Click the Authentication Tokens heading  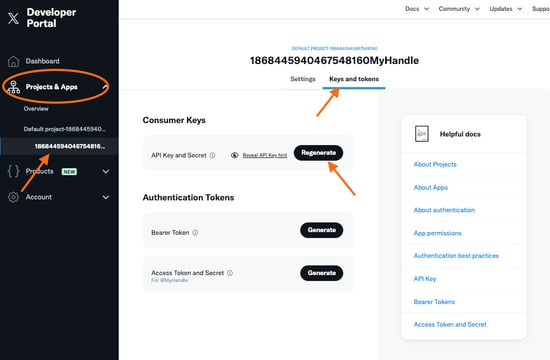pyautogui.click(x=188, y=198)
